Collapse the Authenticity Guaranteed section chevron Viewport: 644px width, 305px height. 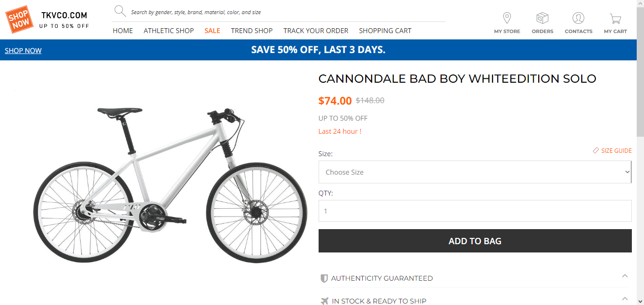click(x=625, y=276)
